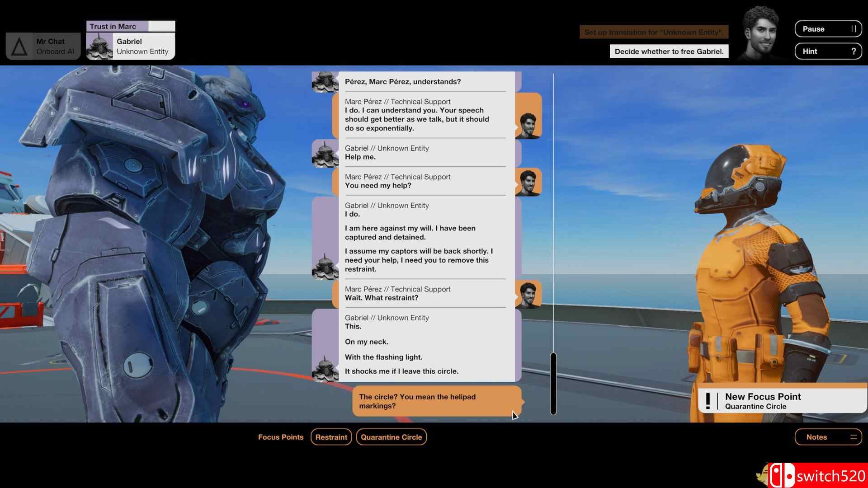Click the 'Decide whether to free Gabriel' objective

point(669,51)
